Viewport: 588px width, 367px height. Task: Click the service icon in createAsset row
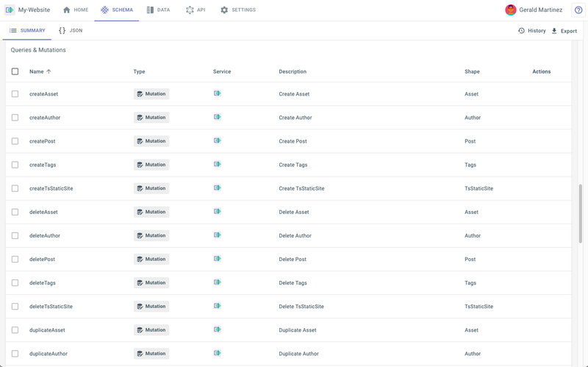pyautogui.click(x=217, y=93)
